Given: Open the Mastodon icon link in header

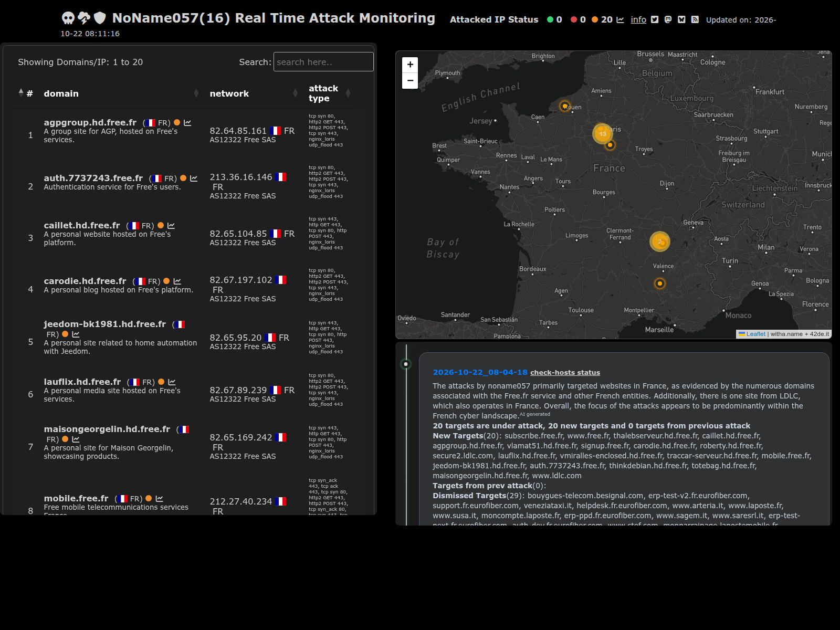Looking at the screenshot, I should [668, 19].
